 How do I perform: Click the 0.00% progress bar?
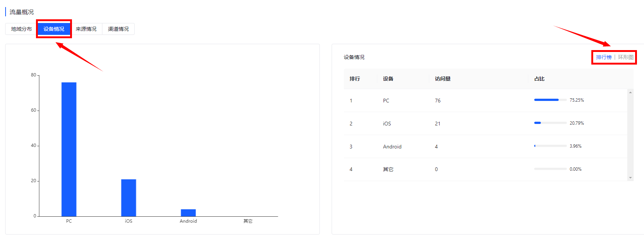point(550,169)
